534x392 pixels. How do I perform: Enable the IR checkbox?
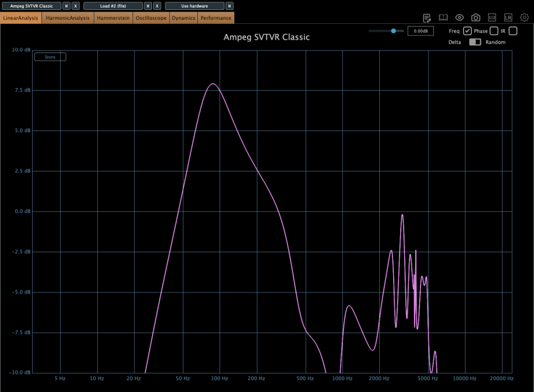513,31
